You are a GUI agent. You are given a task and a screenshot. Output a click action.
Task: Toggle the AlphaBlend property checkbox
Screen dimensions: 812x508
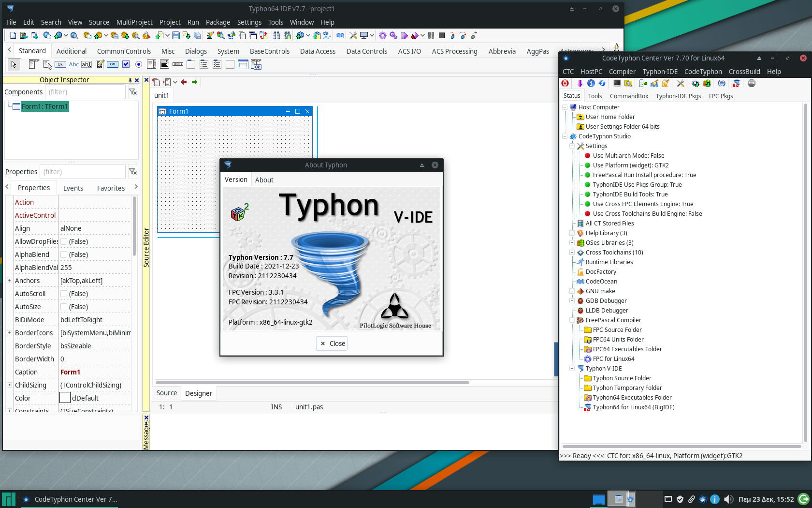pyautogui.click(x=64, y=254)
